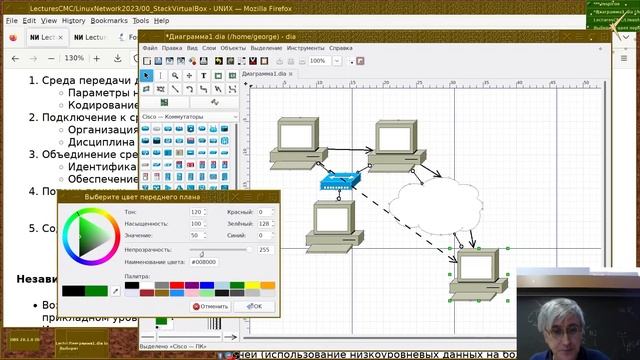
Task: Select the straight Line tool
Action: coord(175,89)
